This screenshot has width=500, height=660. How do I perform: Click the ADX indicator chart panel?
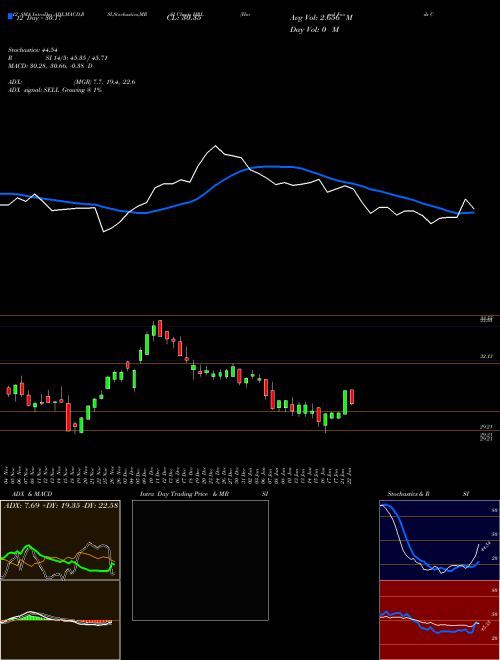[x=60, y=540]
